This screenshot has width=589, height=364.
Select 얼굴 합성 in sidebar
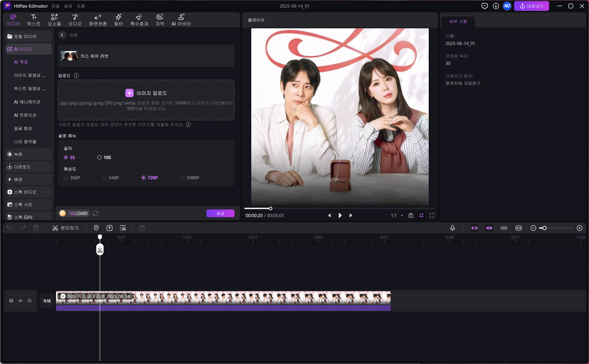(23, 128)
